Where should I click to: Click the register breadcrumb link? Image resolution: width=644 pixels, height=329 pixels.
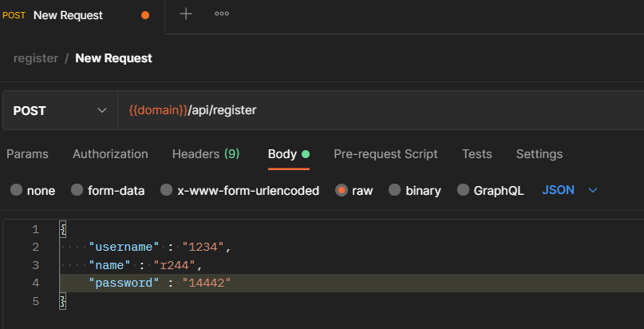(x=36, y=58)
